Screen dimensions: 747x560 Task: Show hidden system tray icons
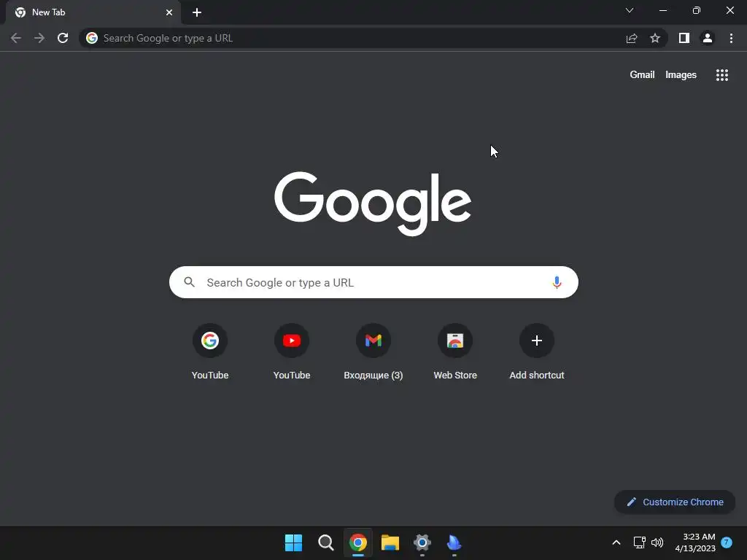coord(616,542)
